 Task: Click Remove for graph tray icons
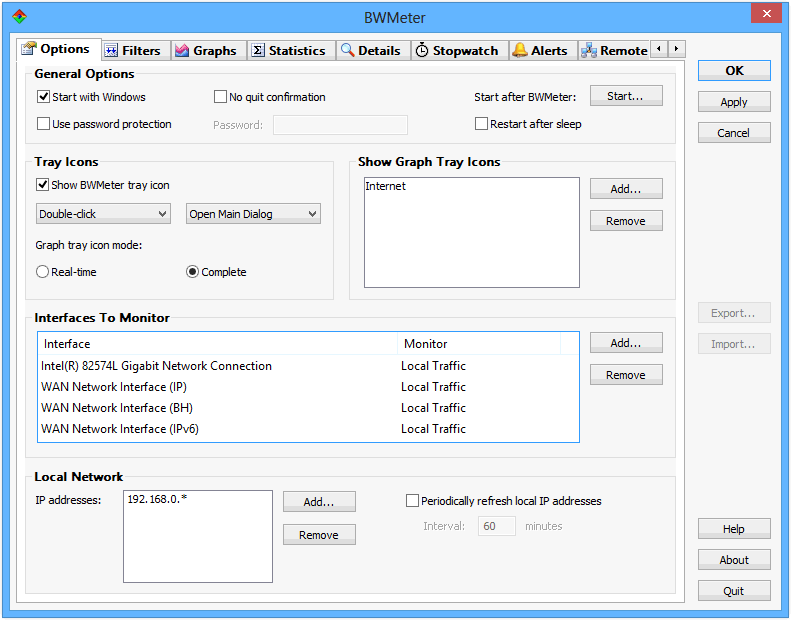[626, 221]
